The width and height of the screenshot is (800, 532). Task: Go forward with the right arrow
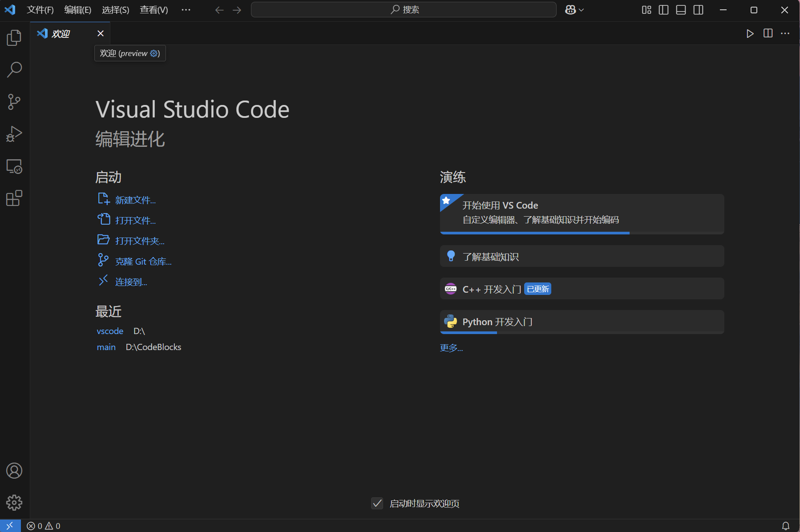pyautogui.click(x=237, y=10)
